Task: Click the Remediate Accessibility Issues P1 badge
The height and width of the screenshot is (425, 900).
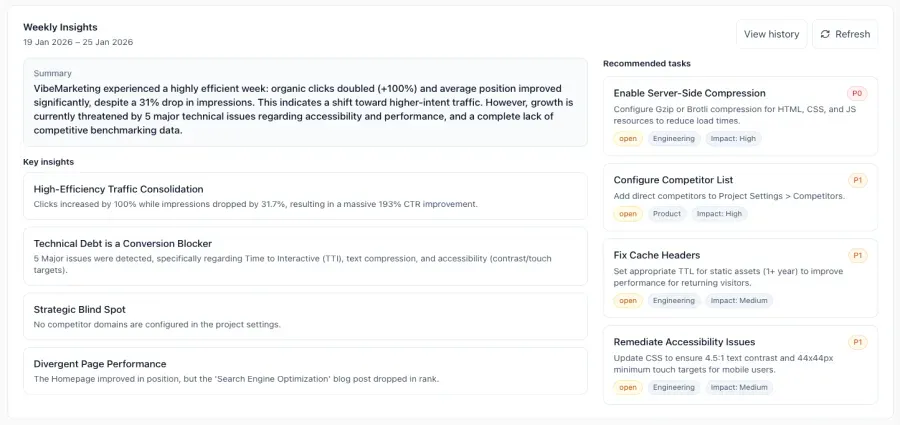Action: point(857,342)
